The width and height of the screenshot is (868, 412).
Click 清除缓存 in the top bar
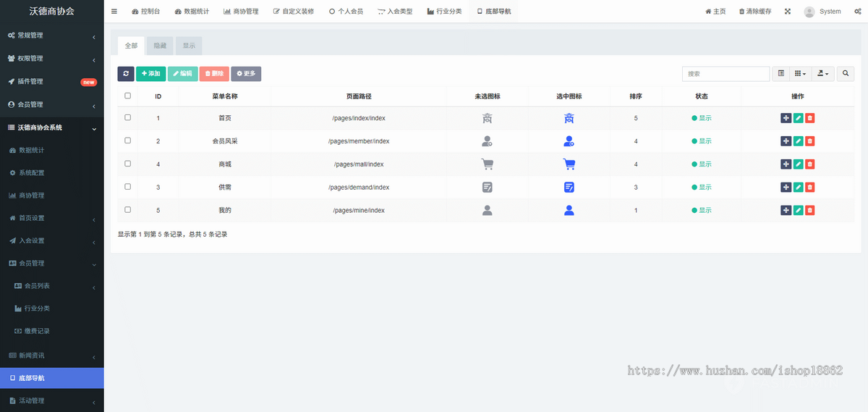(754, 12)
